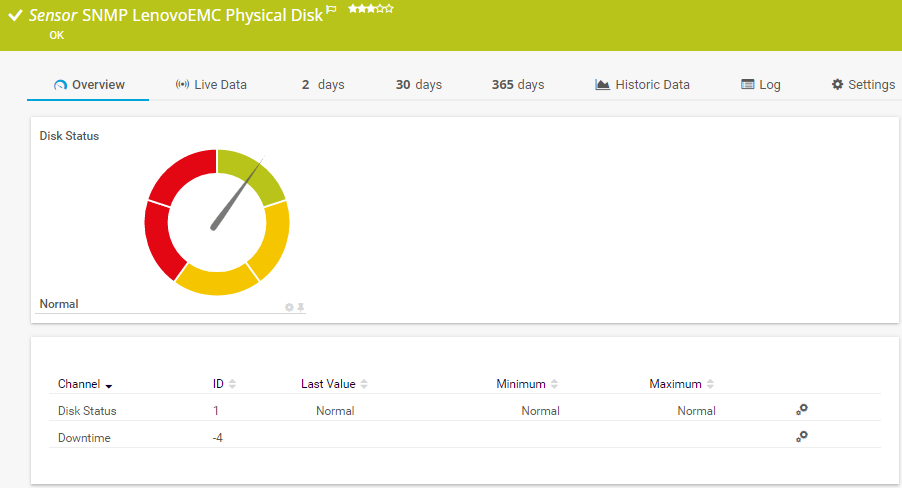Image resolution: width=902 pixels, height=488 pixels.
Task: Sort channels by ID column arrows
Action: pyautogui.click(x=232, y=384)
